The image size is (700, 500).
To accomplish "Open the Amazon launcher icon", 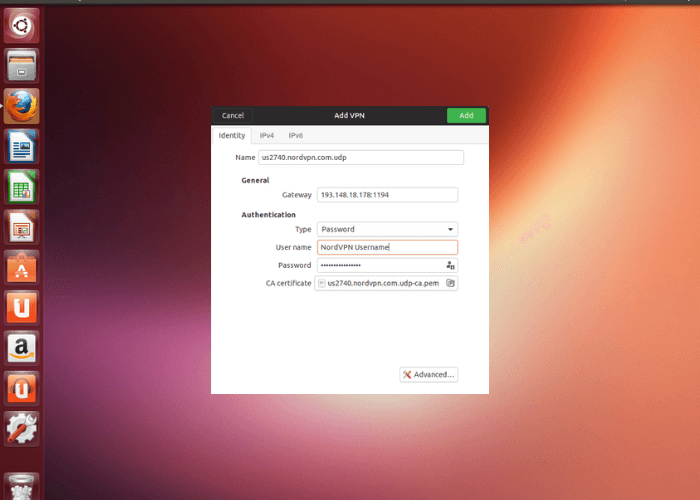I will coord(21,348).
